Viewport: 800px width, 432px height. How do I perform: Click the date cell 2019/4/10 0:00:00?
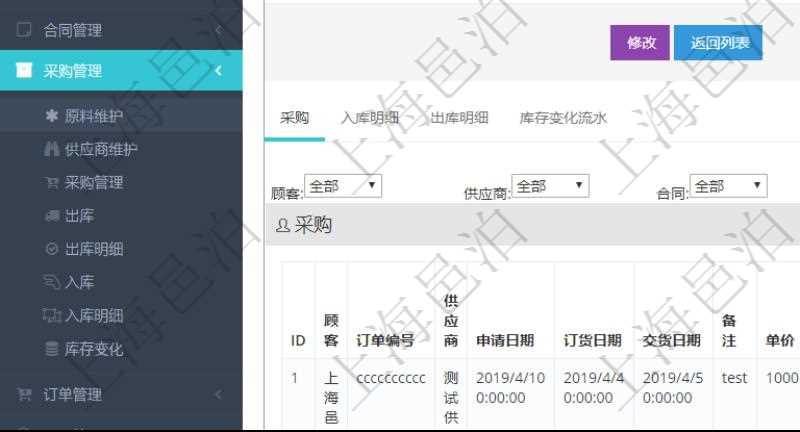click(x=510, y=388)
